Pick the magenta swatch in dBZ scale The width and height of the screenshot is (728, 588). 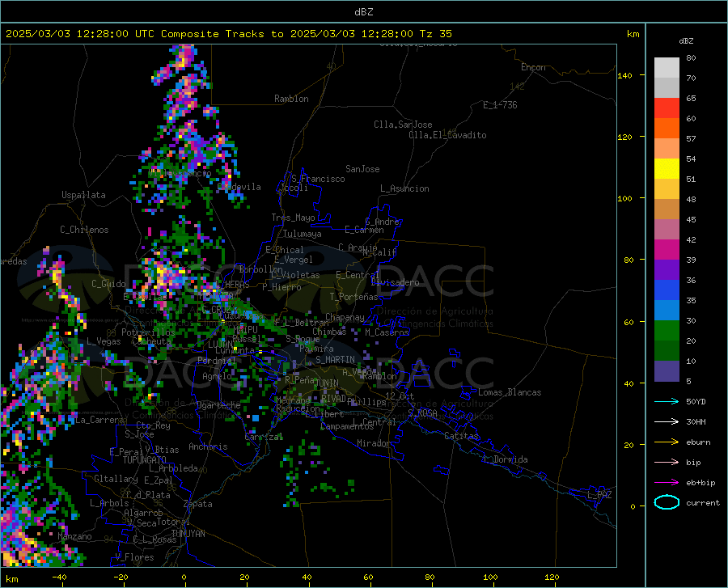[667, 250]
